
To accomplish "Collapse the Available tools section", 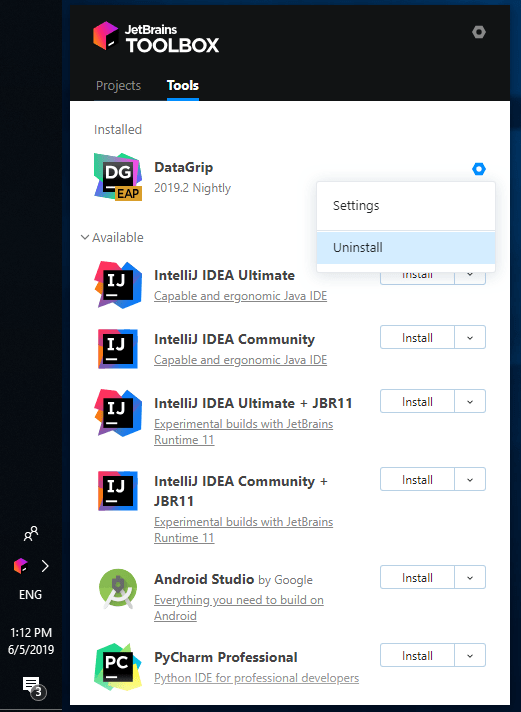I will (x=112, y=237).
